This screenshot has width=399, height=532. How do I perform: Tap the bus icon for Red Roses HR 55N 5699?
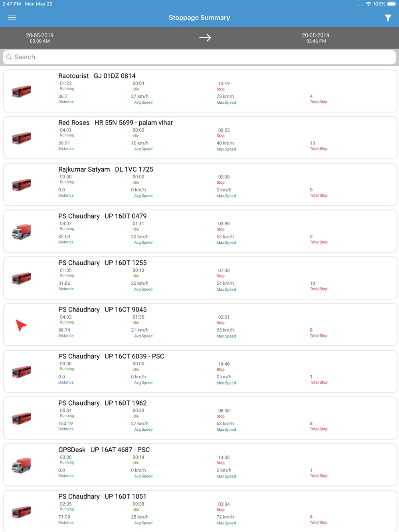(x=22, y=138)
